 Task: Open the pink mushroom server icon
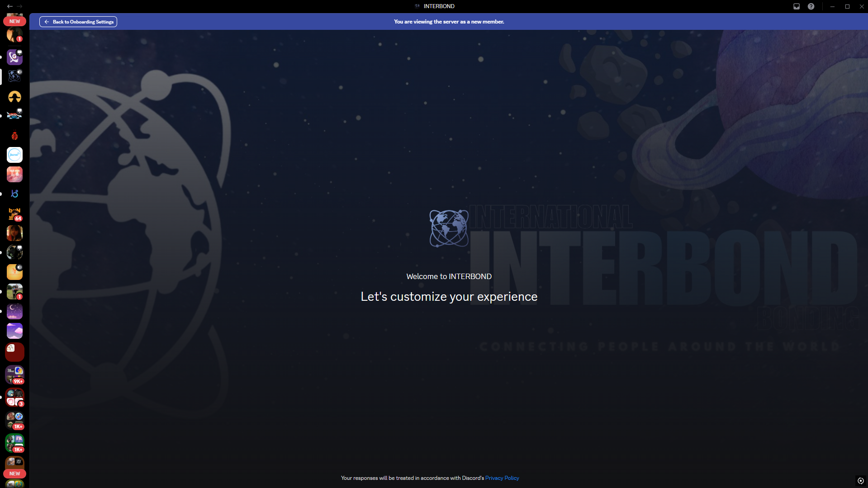point(14,174)
